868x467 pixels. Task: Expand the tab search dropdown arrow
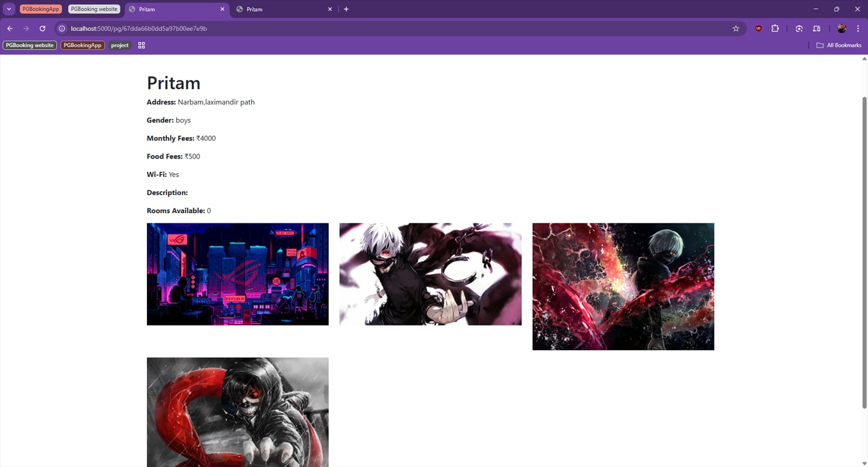(x=9, y=9)
